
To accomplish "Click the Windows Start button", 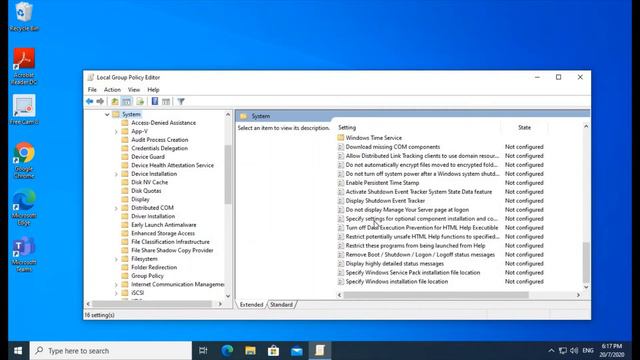I will pyautogui.click(x=18, y=351).
